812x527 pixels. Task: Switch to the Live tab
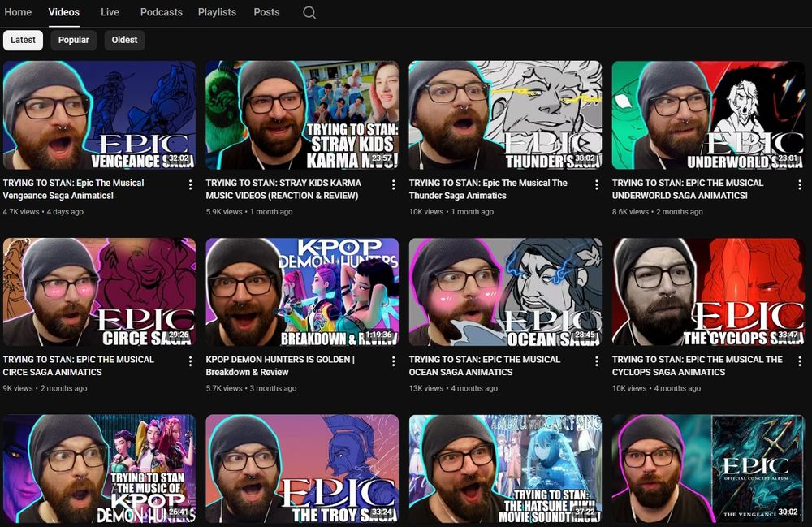(110, 12)
